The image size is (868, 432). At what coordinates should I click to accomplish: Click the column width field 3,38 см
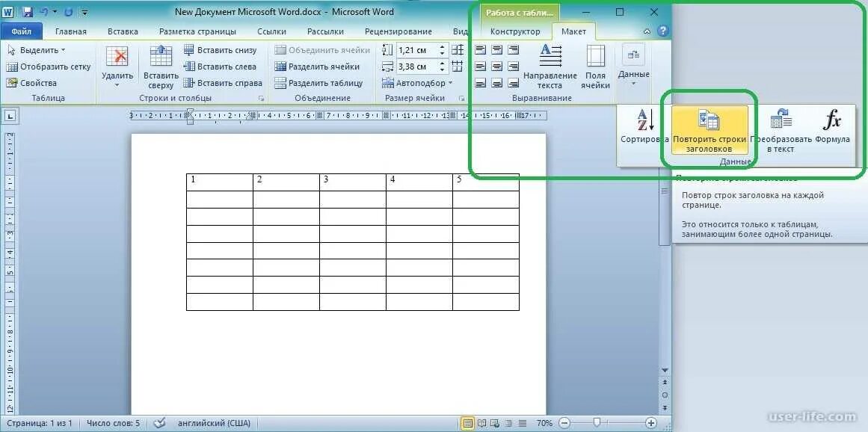[417, 67]
